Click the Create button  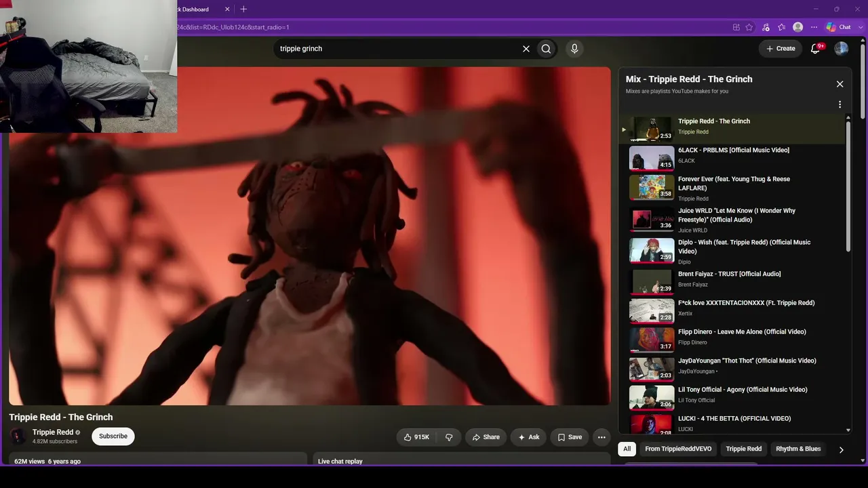tap(781, 49)
